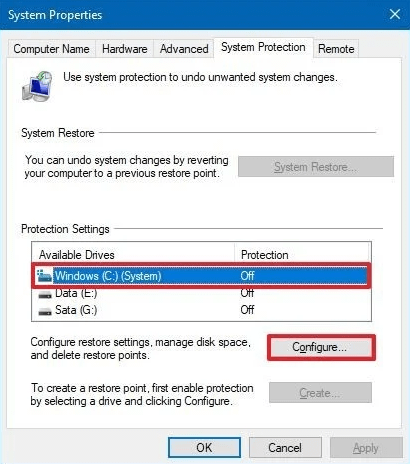Click the Cancel button
The width and height of the screenshot is (410, 464).
click(x=285, y=448)
